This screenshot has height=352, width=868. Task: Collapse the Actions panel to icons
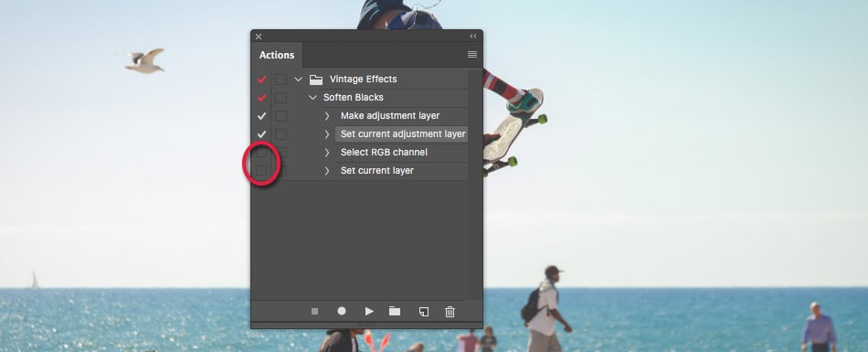point(473,36)
